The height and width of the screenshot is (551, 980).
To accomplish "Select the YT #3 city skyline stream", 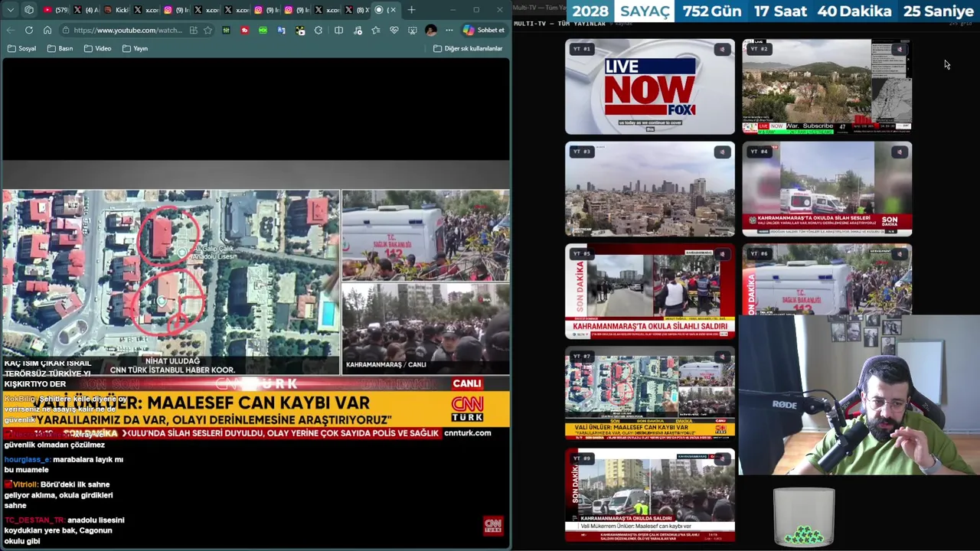I will click(x=650, y=189).
